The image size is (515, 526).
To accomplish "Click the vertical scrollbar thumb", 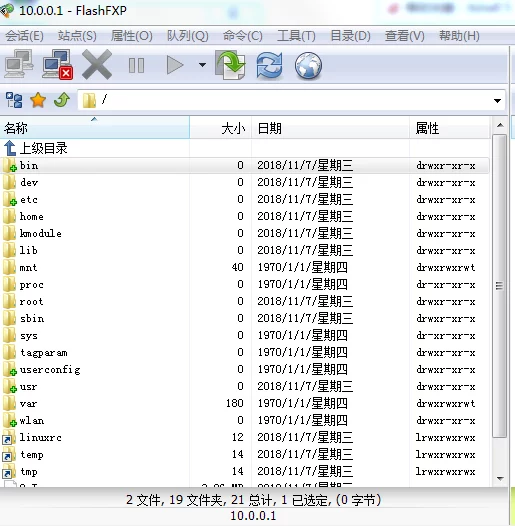I will point(500,286).
